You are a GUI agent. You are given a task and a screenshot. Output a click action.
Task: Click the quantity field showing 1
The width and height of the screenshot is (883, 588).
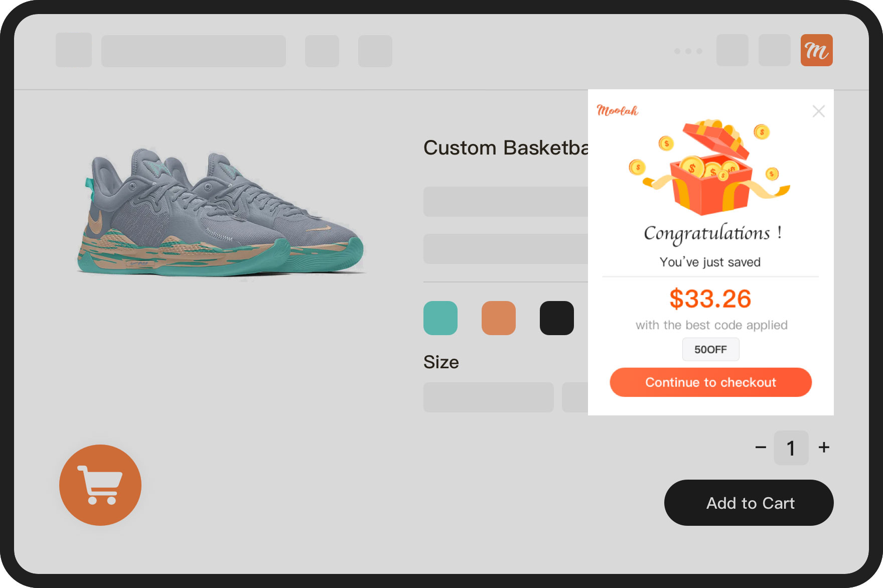point(791,448)
